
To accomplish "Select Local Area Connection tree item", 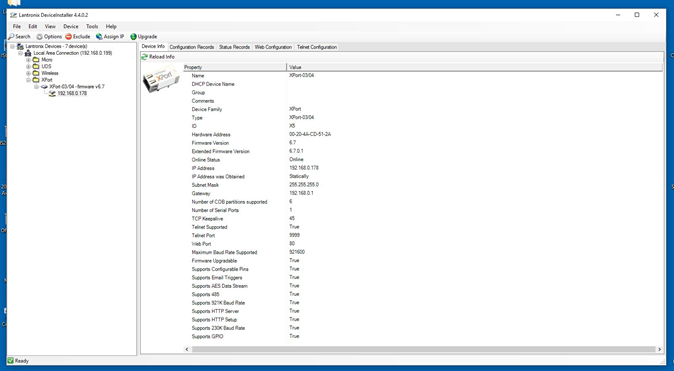I will click(x=73, y=53).
